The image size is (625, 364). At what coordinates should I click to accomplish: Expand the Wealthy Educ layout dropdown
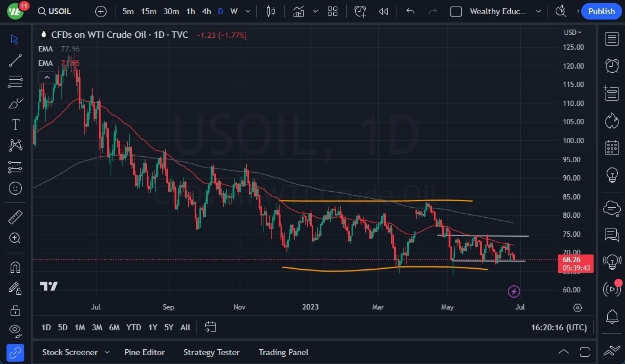(538, 11)
